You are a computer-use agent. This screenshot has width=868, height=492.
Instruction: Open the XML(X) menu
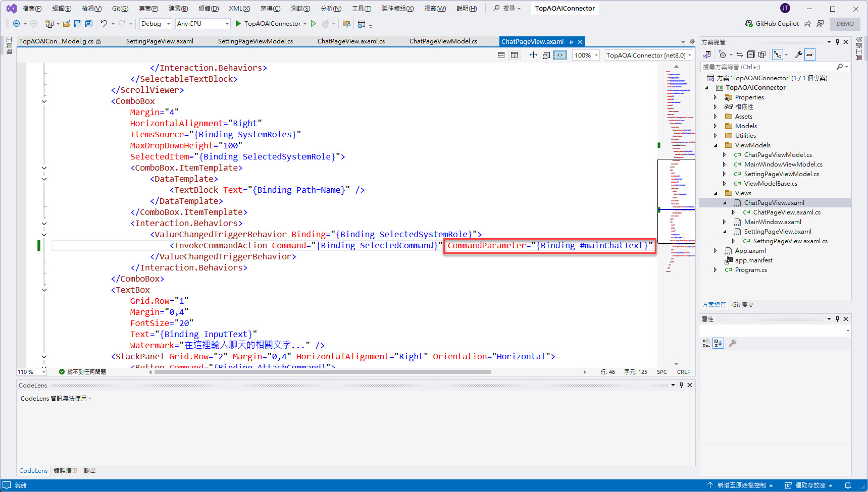pyautogui.click(x=239, y=9)
